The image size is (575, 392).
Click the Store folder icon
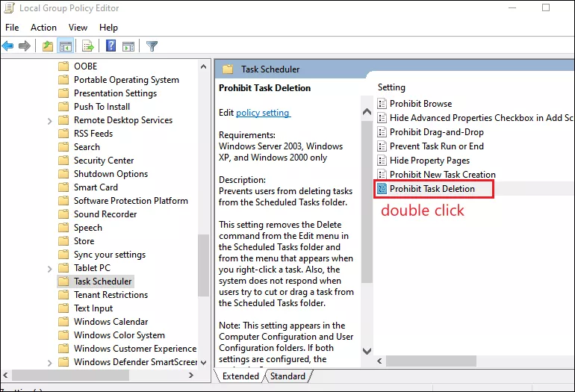tap(63, 241)
